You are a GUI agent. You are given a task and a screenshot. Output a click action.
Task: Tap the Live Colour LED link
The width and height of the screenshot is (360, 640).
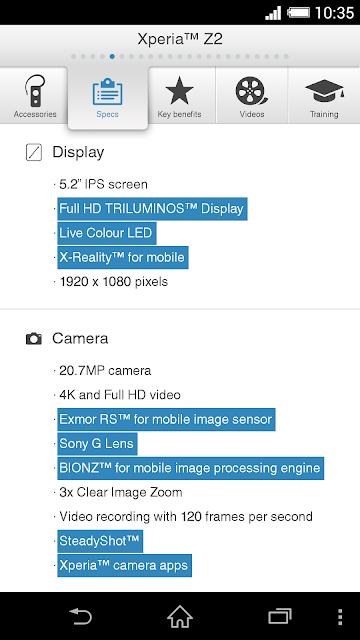pos(107,233)
